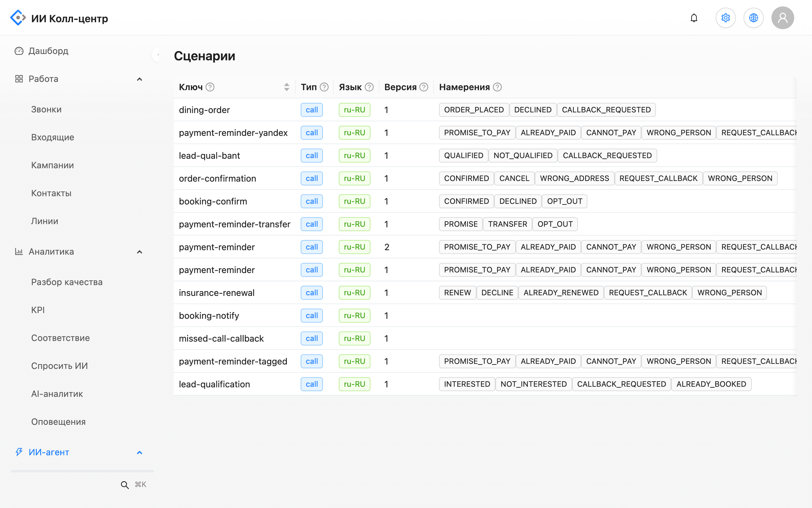This screenshot has width=812, height=508.
Task: Collapse the Аналитика section chevron
Action: 140,252
